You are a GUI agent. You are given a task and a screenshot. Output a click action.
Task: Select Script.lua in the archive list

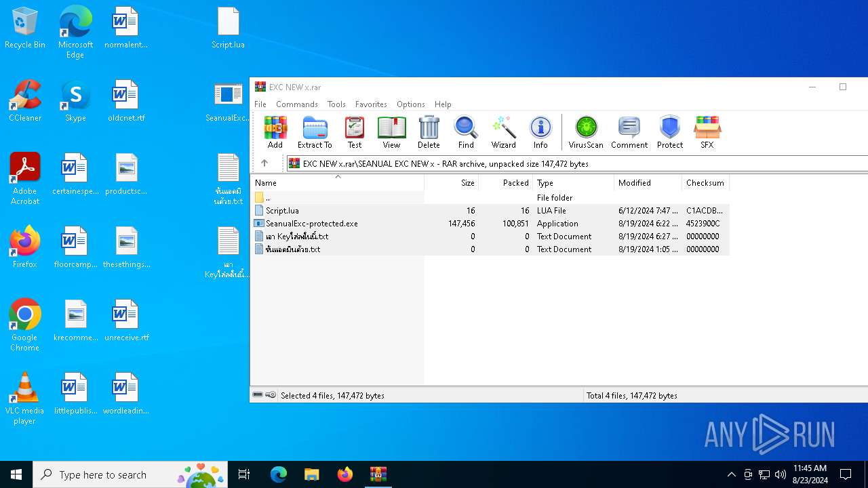pos(491,211)
